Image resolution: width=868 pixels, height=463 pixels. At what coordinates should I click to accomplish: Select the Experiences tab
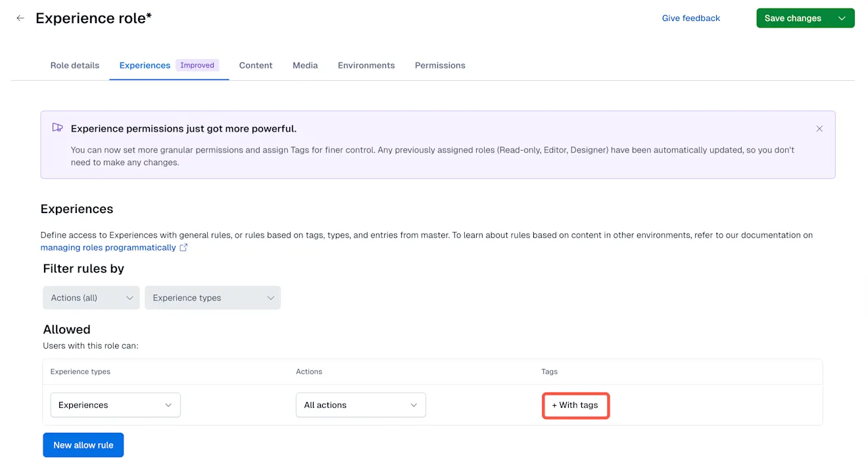click(x=145, y=65)
